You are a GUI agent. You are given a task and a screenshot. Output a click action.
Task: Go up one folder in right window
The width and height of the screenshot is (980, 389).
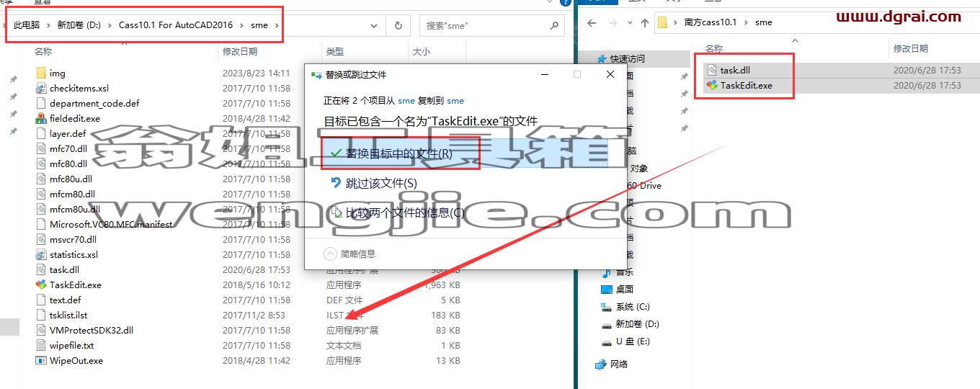[645, 22]
